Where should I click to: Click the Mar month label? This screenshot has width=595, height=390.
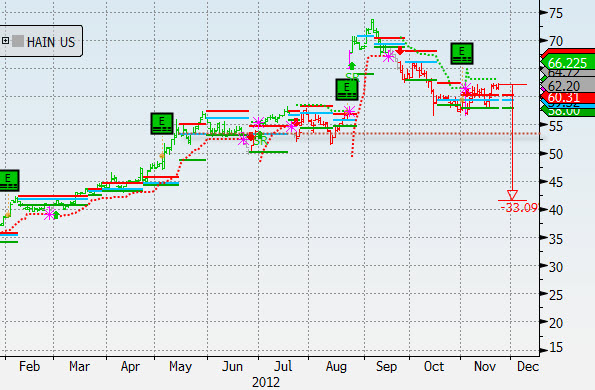79,366
